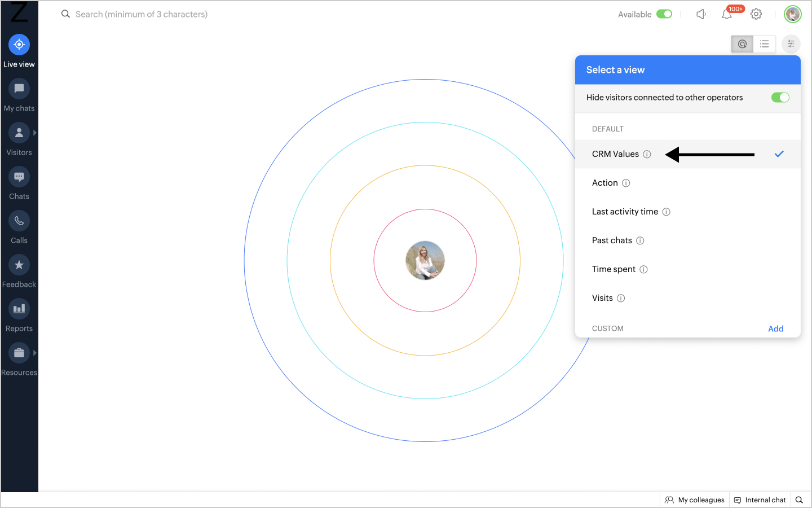Select the Last activity time view
The height and width of the screenshot is (508, 812).
(x=688, y=212)
